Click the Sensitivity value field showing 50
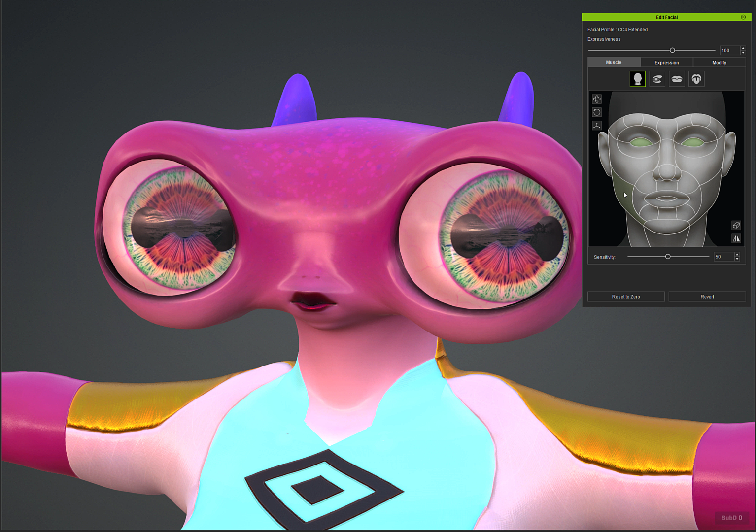Viewport: 756px width, 532px height. pos(724,257)
